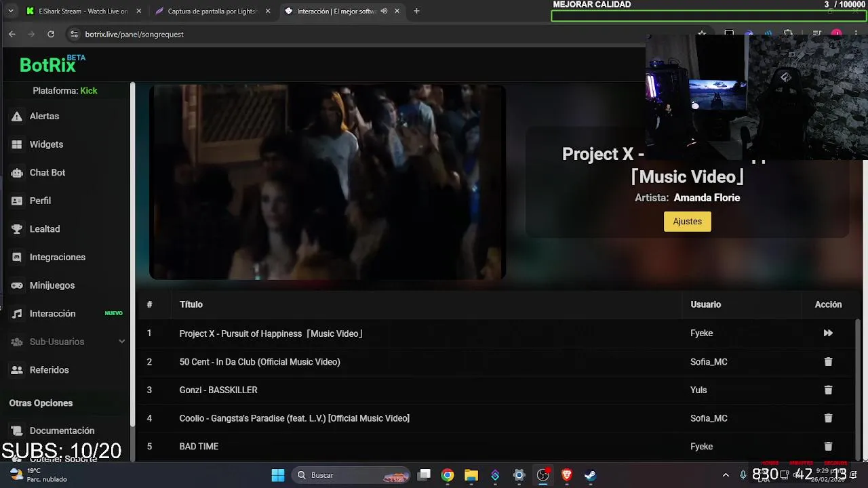Click the microphone icon in system tray

click(x=743, y=475)
